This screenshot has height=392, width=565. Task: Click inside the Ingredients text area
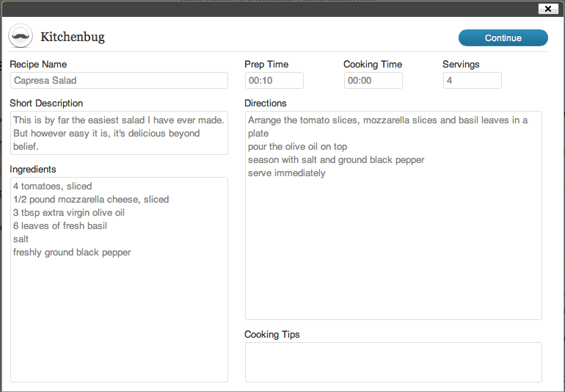120,280
